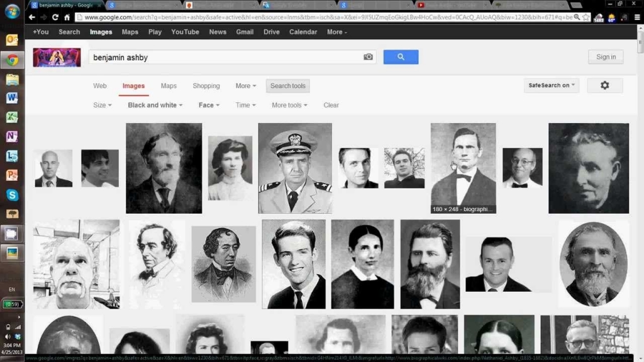Clear all active search filters
Image resolution: width=644 pixels, height=362 pixels.
pyautogui.click(x=331, y=105)
